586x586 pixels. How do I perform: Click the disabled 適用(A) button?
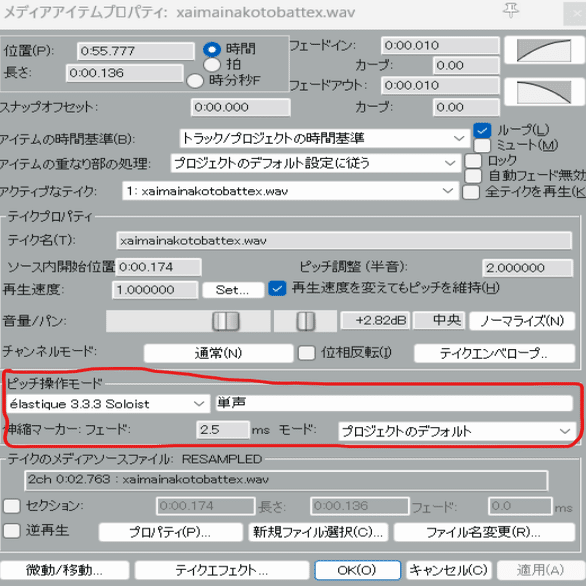(540, 570)
